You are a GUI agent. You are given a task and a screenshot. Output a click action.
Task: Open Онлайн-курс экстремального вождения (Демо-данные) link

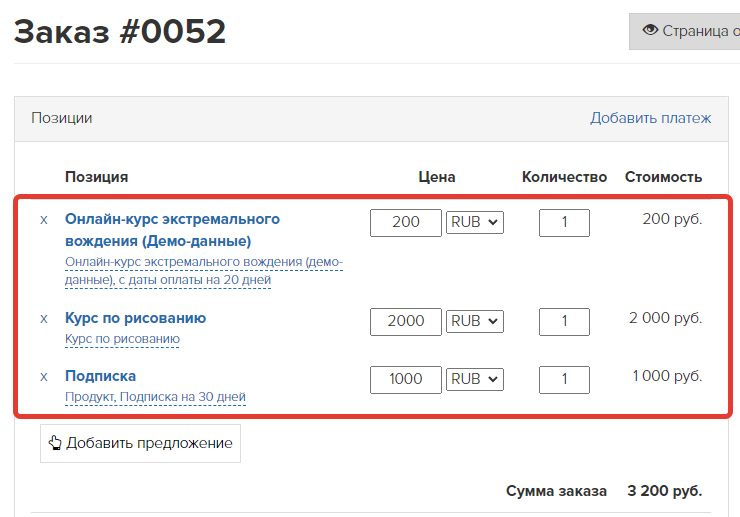[172, 230]
